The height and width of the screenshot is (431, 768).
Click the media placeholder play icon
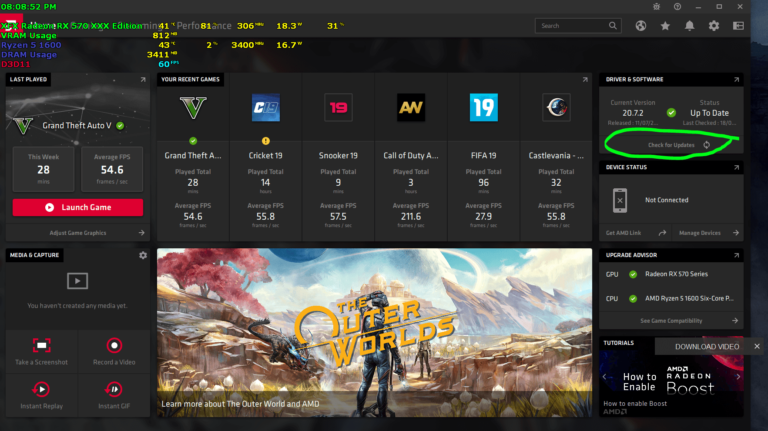tap(77, 281)
